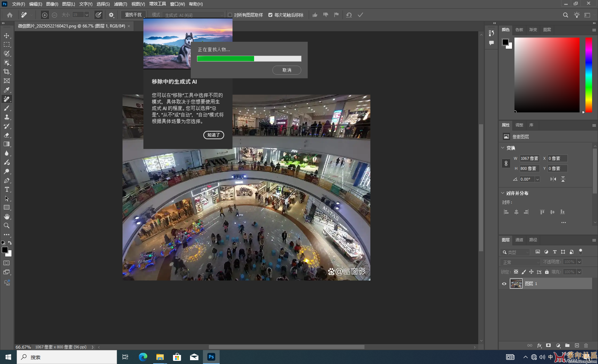Open the 不透明度 opacity dropdown arrow

[x=580, y=262]
